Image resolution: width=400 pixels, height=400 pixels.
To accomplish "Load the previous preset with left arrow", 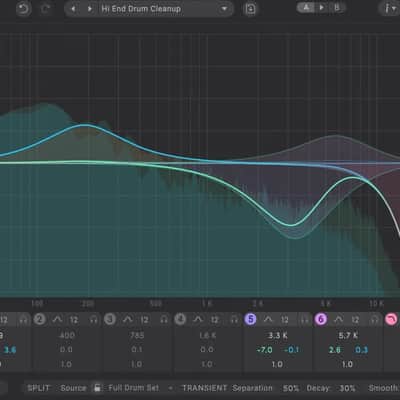I will [73, 9].
